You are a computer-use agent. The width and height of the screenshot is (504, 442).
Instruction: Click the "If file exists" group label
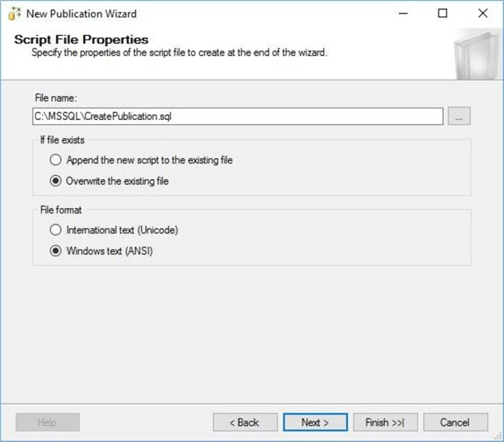(x=62, y=140)
